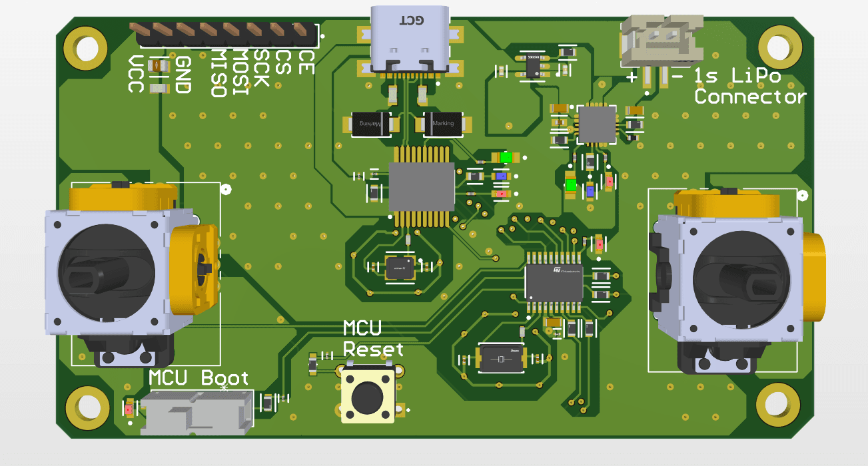Select the central MCU with gull-wing pins
This screenshot has width=868, height=466.
421,186
